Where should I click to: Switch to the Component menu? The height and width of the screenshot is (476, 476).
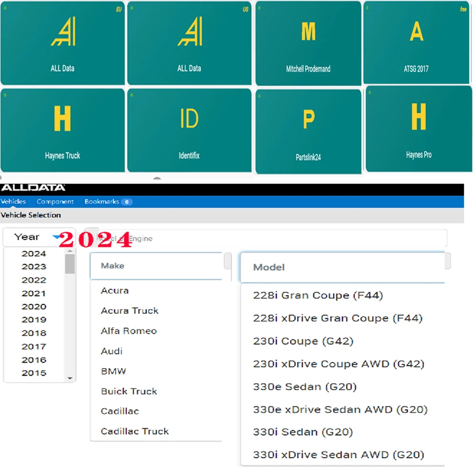coord(55,201)
